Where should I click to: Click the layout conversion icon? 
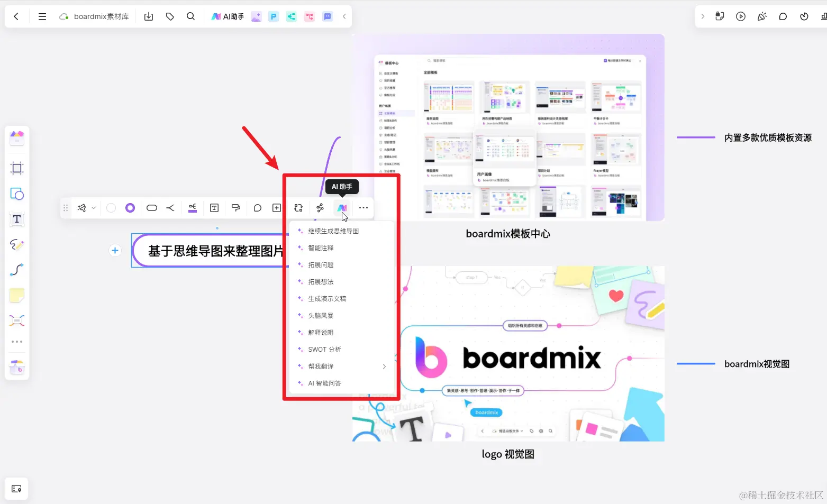[x=298, y=208]
